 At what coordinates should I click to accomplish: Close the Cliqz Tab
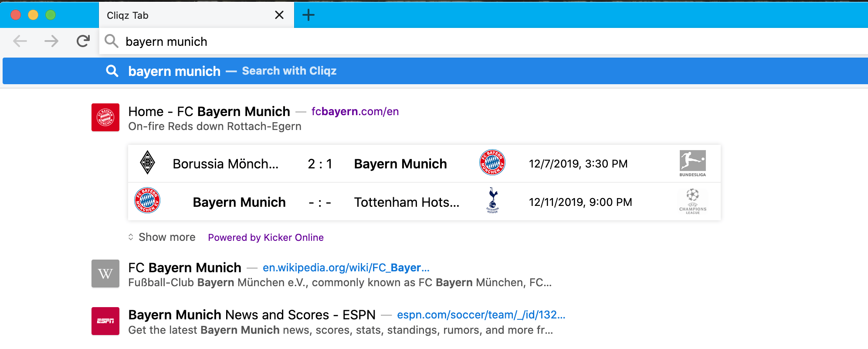tap(279, 15)
